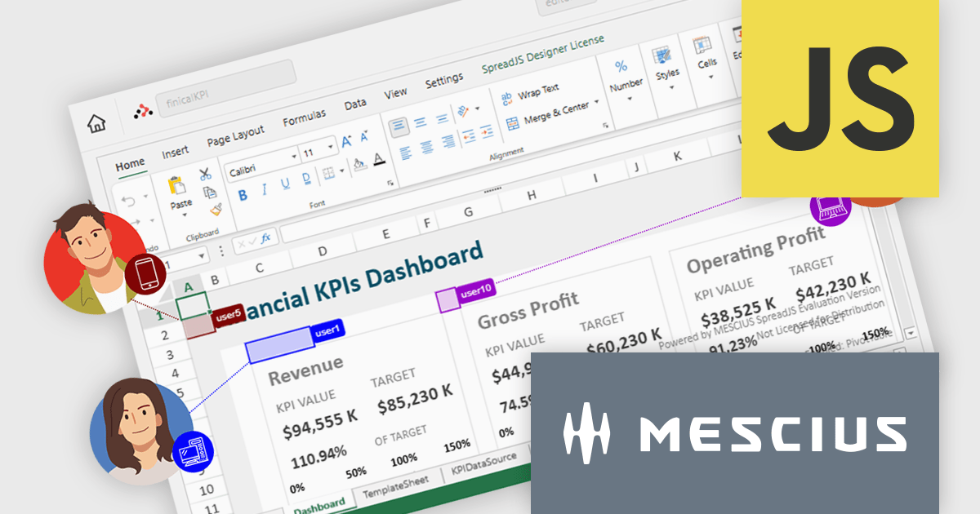The image size is (980, 514).
Task: Open the View ribbon tab
Action: [x=395, y=93]
